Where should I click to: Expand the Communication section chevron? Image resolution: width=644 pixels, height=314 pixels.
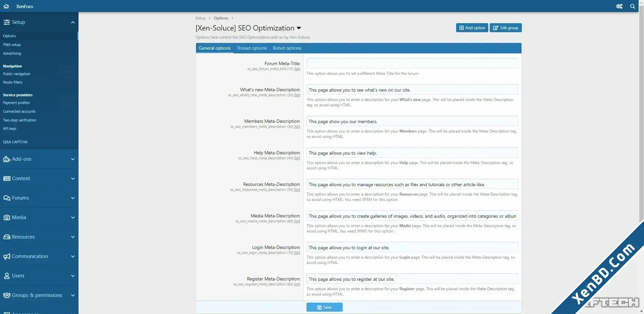click(73, 256)
